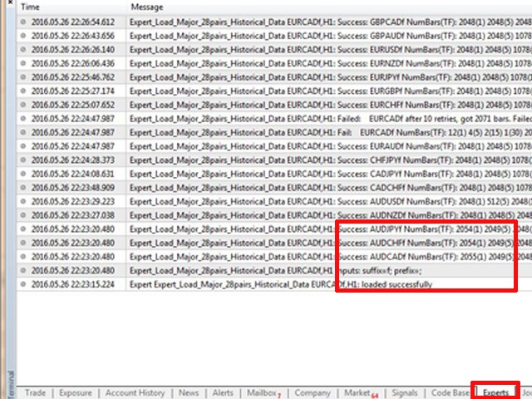Open the Mailbox tab

click(x=264, y=392)
